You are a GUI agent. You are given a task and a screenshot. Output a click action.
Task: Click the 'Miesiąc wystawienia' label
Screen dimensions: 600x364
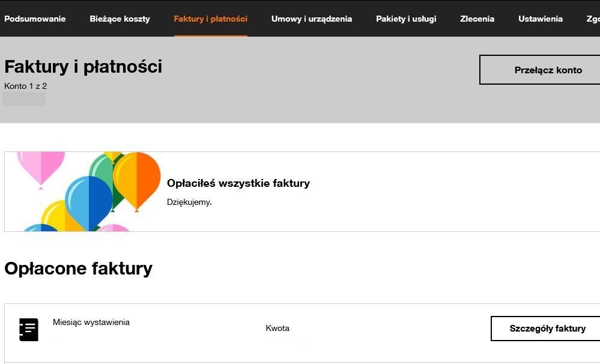click(x=91, y=323)
